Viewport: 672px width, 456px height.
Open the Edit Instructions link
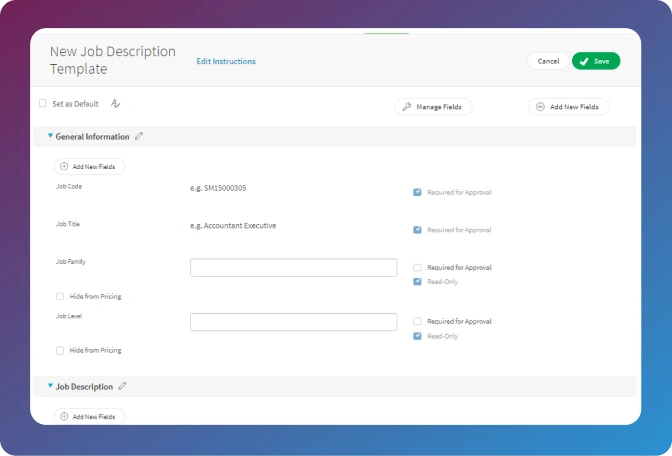tap(226, 61)
